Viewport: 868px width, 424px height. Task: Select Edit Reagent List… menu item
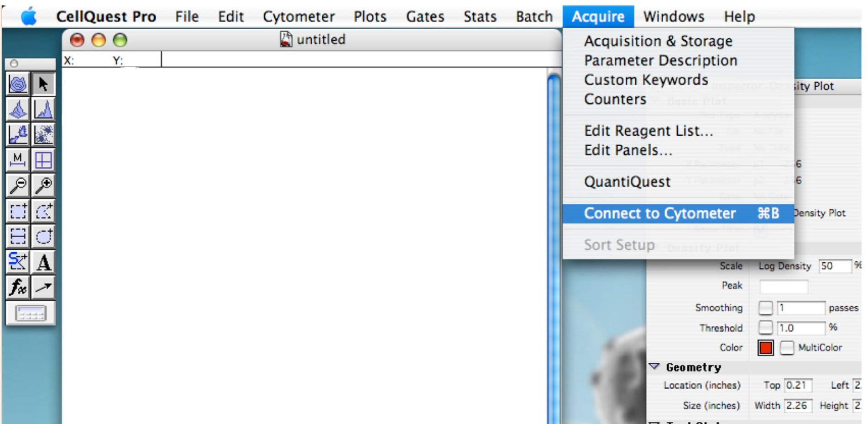click(678, 131)
